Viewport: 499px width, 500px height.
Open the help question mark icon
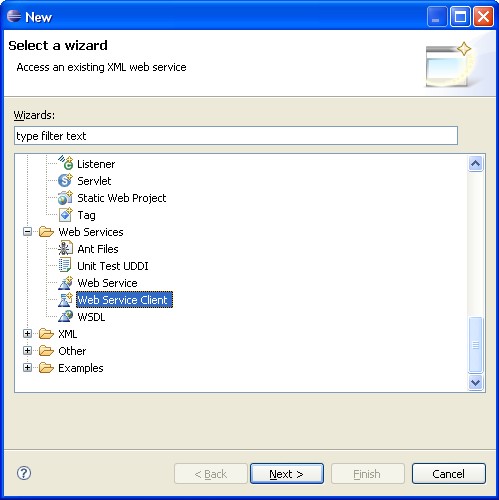[24, 473]
